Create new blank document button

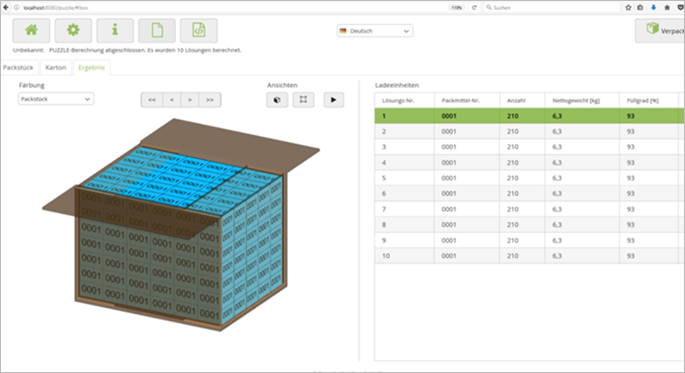[x=157, y=30]
